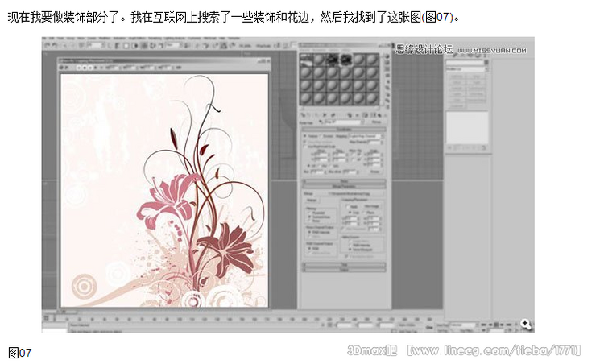The height and width of the screenshot is (364, 604).
Task: Click the pick material eyedropper icon
Action: click(x=321, y=122)
